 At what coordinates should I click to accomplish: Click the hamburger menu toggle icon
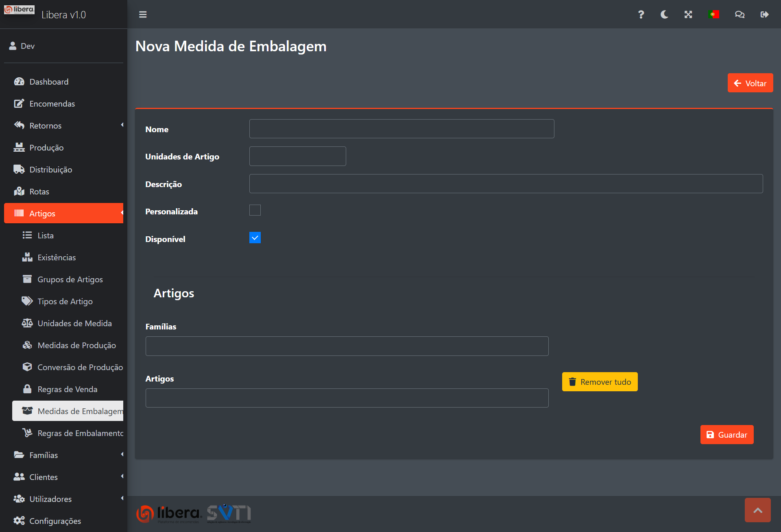click(x=143, y=15)
